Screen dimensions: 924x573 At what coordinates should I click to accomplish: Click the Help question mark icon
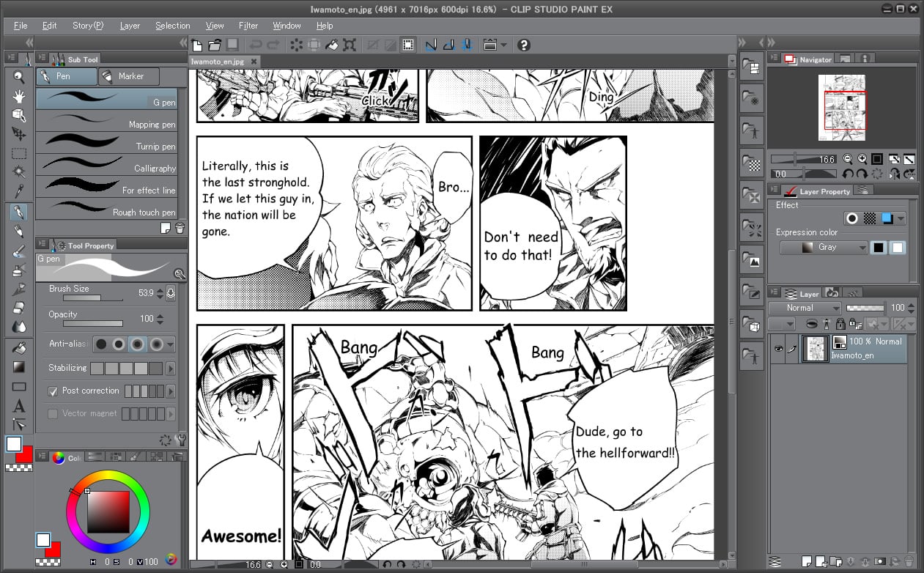tap(523, 45)
